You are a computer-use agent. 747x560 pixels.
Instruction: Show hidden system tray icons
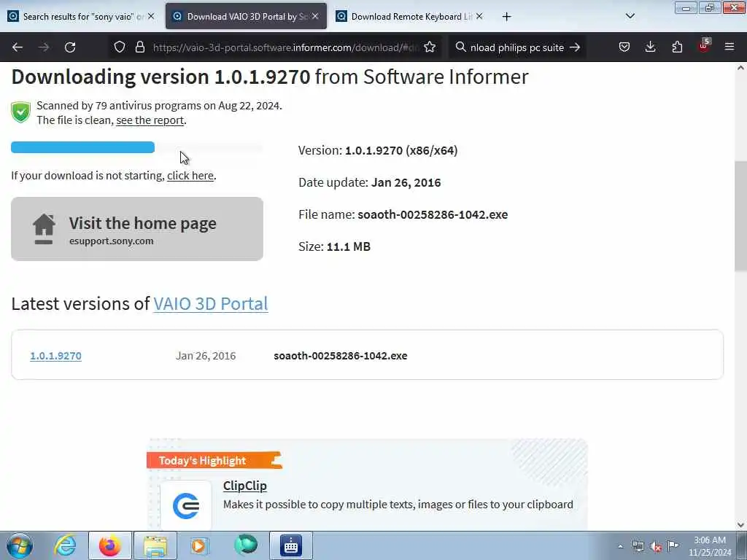pyautogui.click(x=620, y=546)
